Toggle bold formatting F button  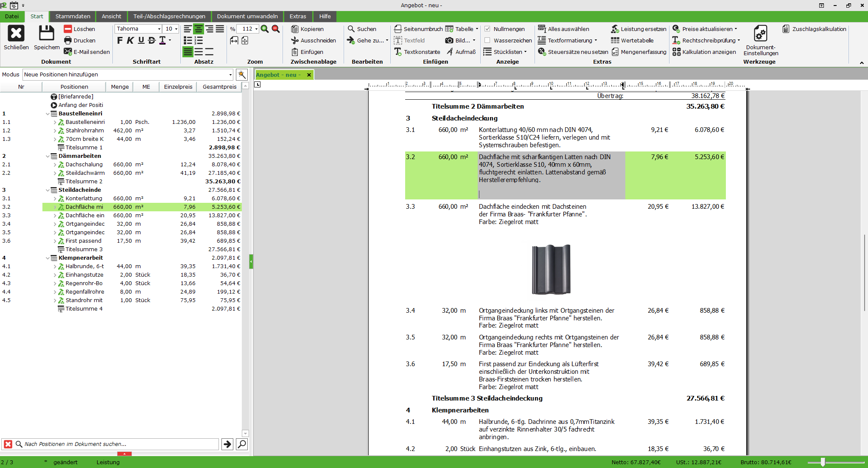click(x=120, y=40)
